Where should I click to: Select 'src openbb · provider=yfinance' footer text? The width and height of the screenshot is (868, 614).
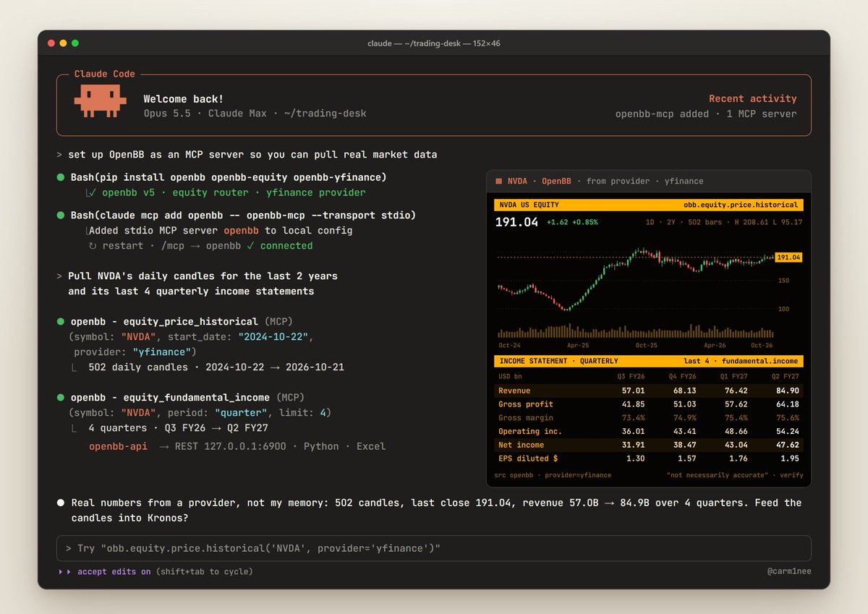click(553, 475)
